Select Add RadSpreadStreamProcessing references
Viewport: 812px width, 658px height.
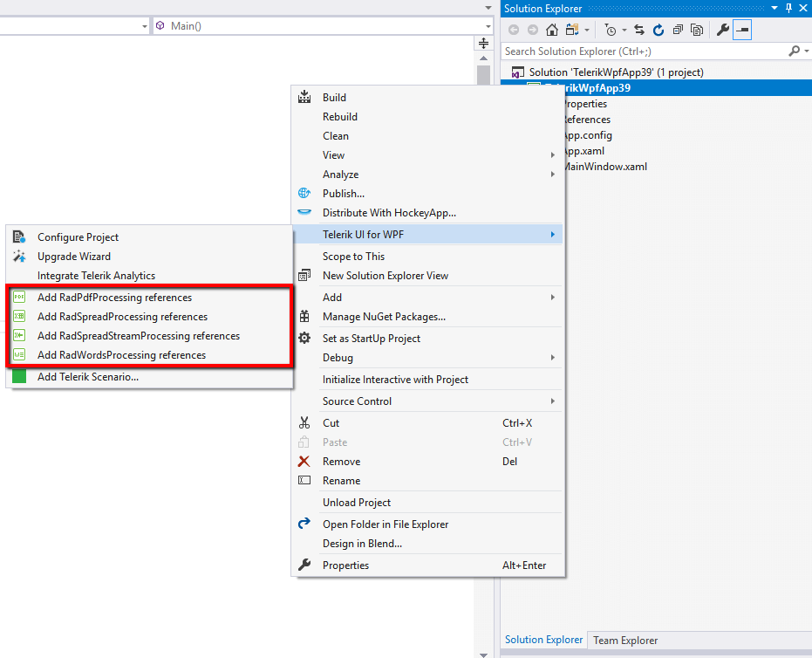pyautogui.click(x=150, y=336)
